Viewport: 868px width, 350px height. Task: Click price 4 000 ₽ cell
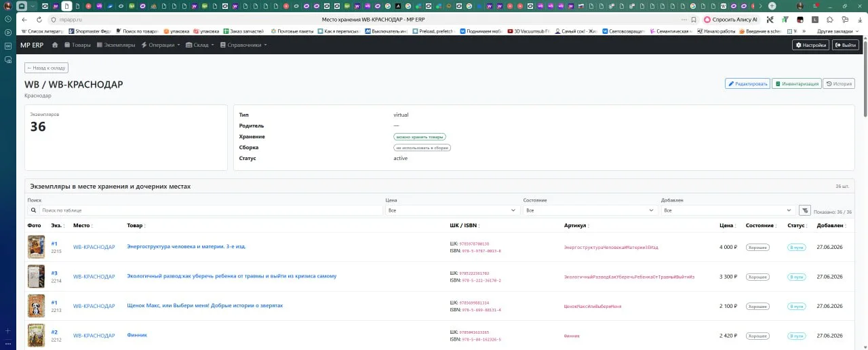tap(728, 247)
